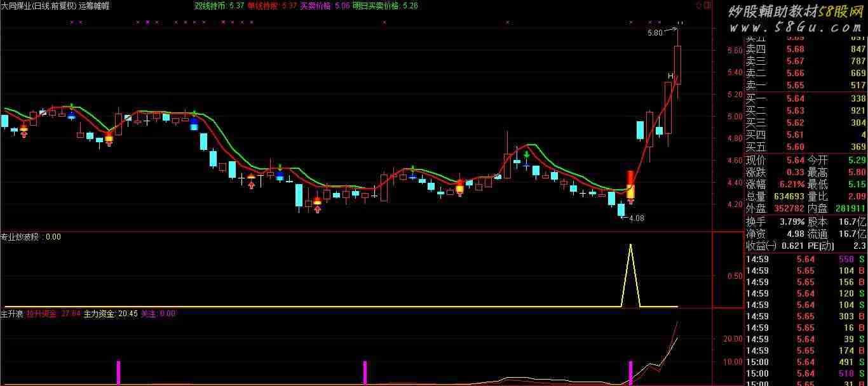Click the leftmost magenta bar in 主升浪 panel
868x386 pixels.
click(x=118, y=372)
